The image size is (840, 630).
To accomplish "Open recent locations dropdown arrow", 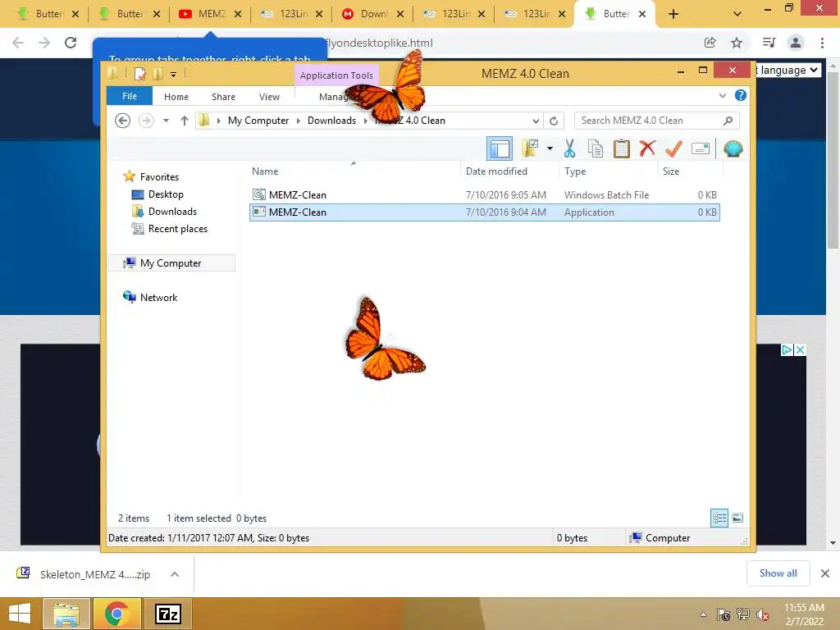I will tap(166, 121).
